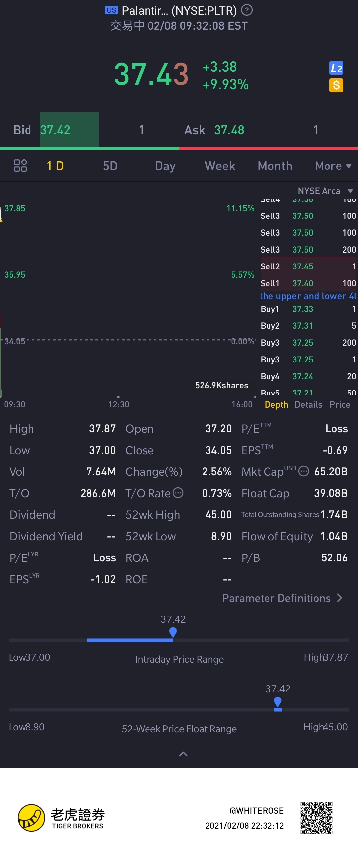
Task: Click the QR code image
Action: point(316,817)
